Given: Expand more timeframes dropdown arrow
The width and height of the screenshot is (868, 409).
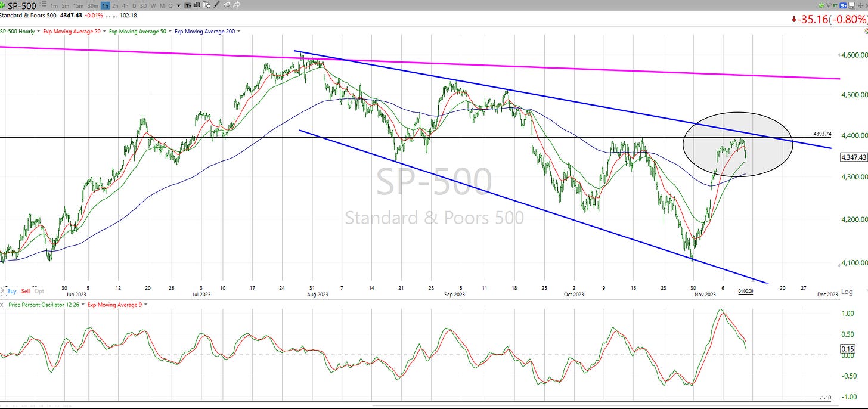Looking at the screenshot, I should coord(179,6).
